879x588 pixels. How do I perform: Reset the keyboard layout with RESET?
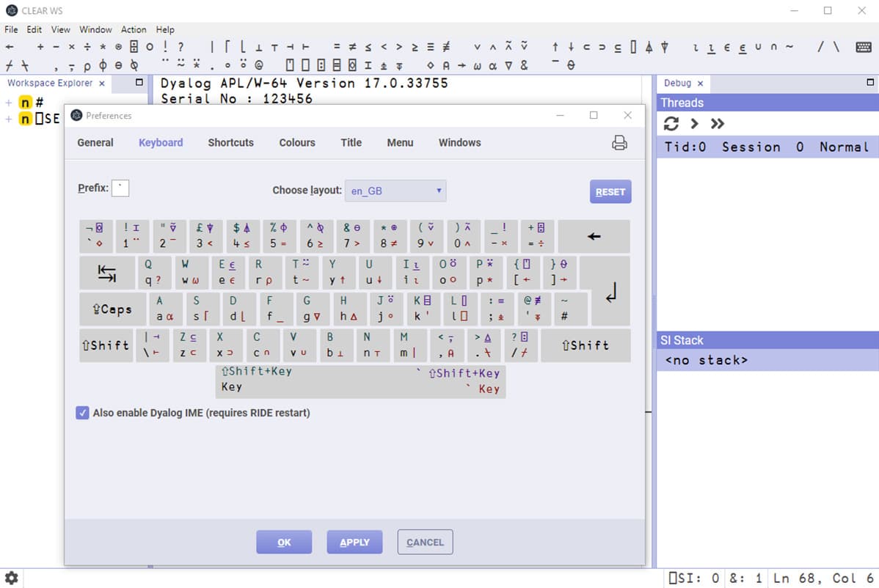pos(610,191)
